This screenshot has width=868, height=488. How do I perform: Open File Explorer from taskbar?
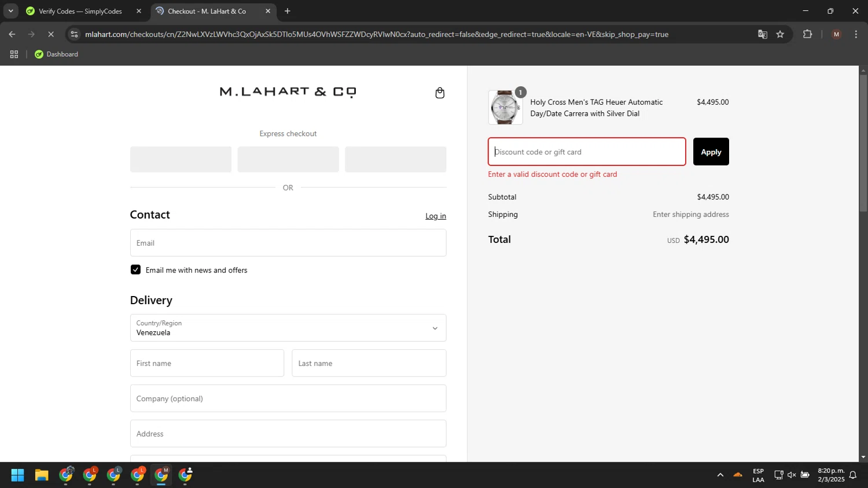[x=42, y=475]
